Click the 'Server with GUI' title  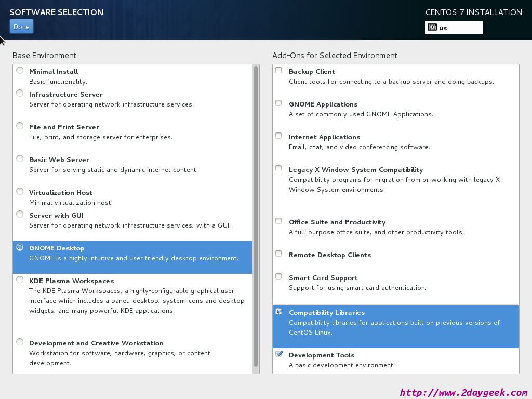56,216
